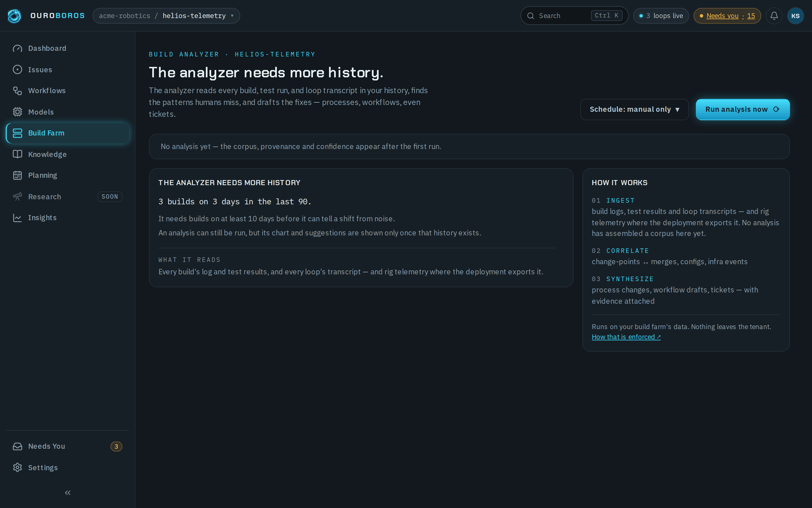Click the acme-robotics organization name
This screenshot has width=812, height=508.
tap(125, 16)
